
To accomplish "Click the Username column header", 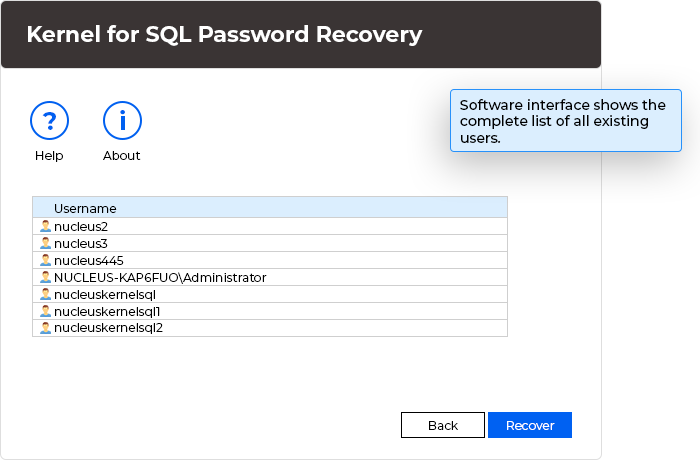I will click(x=270, y=207).
